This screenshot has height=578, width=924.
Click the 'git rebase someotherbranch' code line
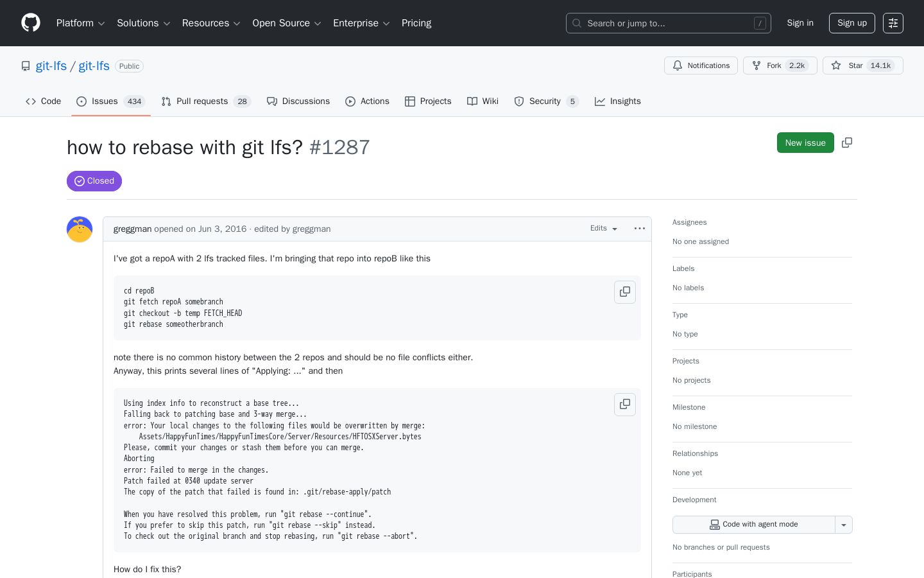click(173, 324)
